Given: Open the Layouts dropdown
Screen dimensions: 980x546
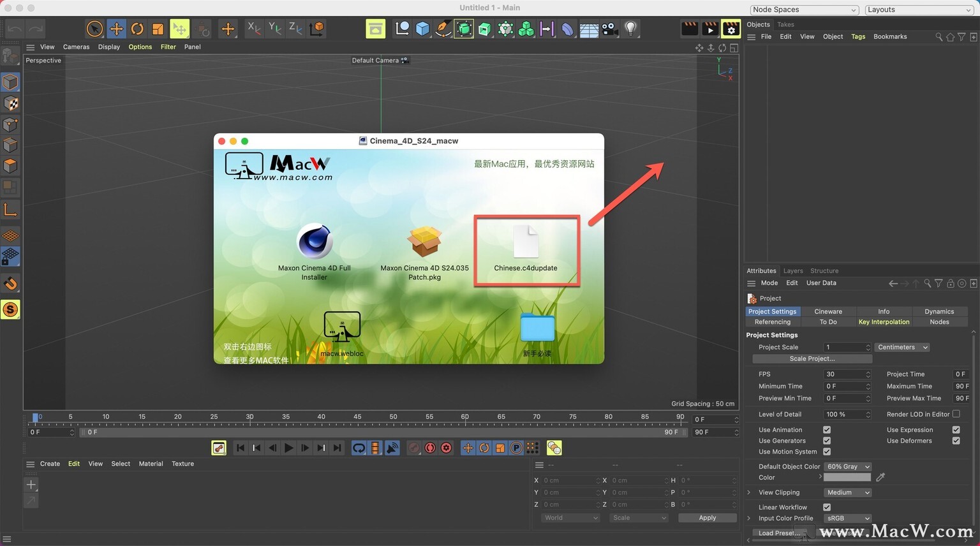Looking at the screenshot, I should (x=919, y=10).
